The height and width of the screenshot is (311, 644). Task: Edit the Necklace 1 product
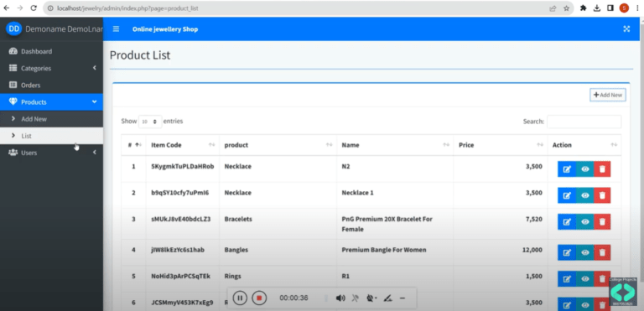[x=567, y=195]
